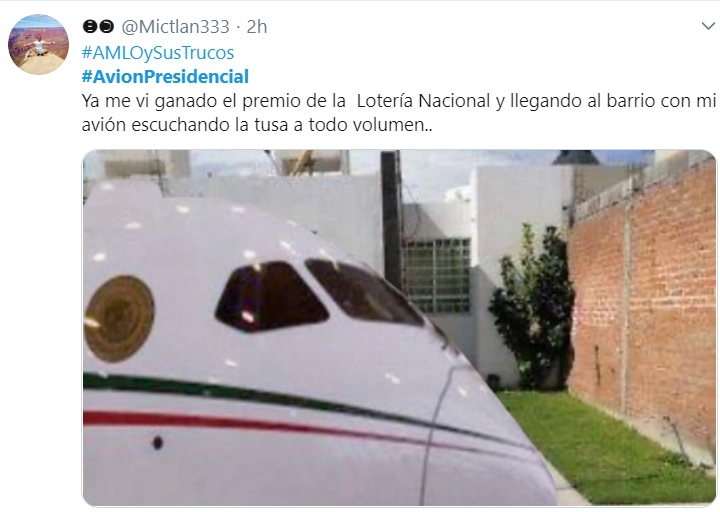Screen dimensions: 720x512
Task: Open the attached airplane photo
Action: tap(399, 327)
